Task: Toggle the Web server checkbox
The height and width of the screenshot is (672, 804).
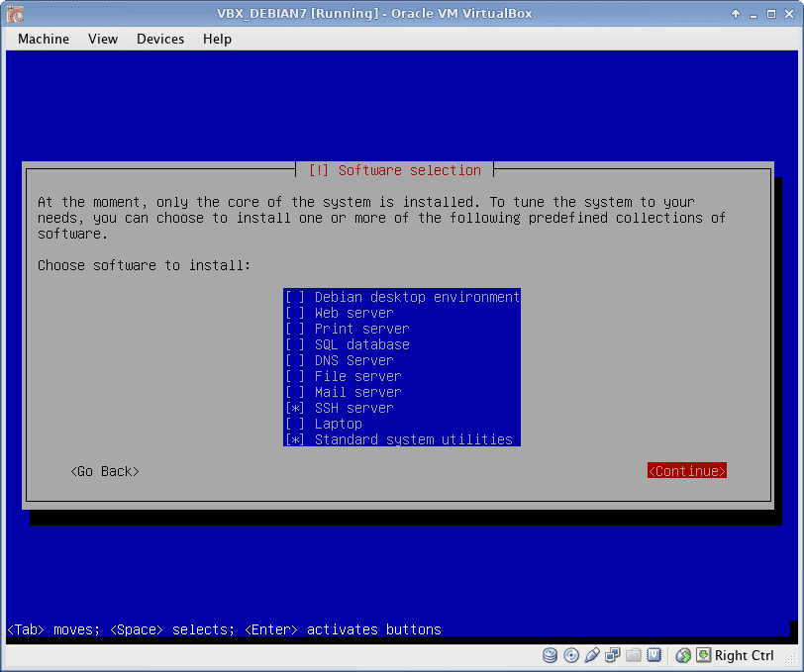Action: (295, 313)
